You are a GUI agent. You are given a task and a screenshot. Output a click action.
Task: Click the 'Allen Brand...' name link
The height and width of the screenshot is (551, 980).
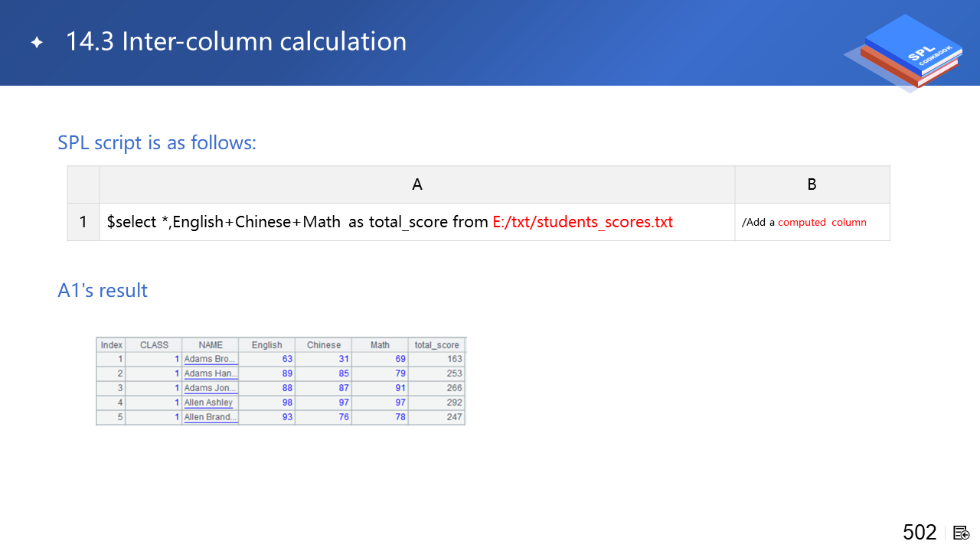(211, 417)
